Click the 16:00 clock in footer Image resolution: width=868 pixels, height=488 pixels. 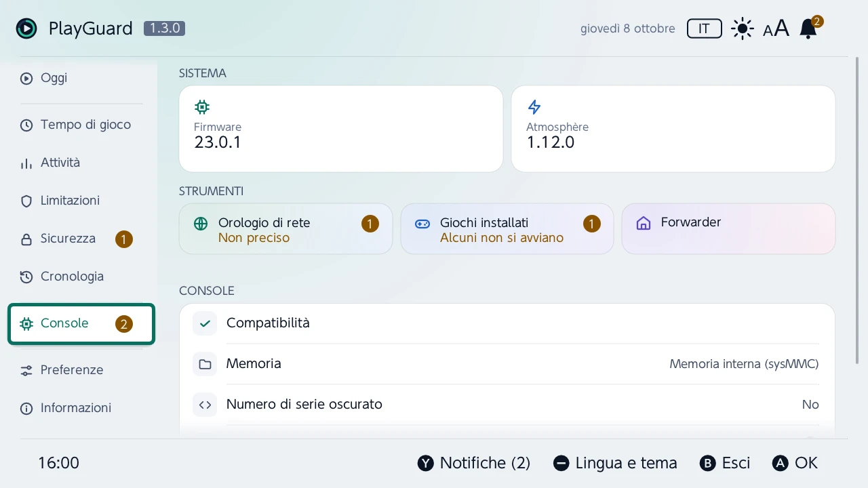(58, 463)
